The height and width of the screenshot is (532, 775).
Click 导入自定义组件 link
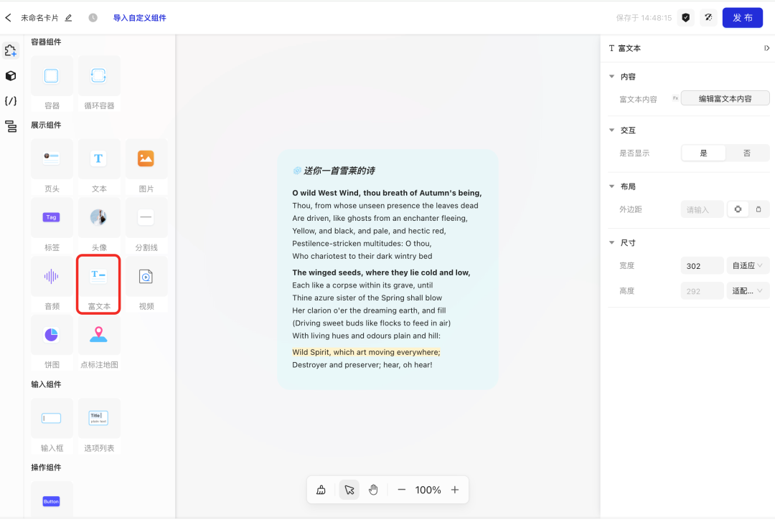coord(139,18)
